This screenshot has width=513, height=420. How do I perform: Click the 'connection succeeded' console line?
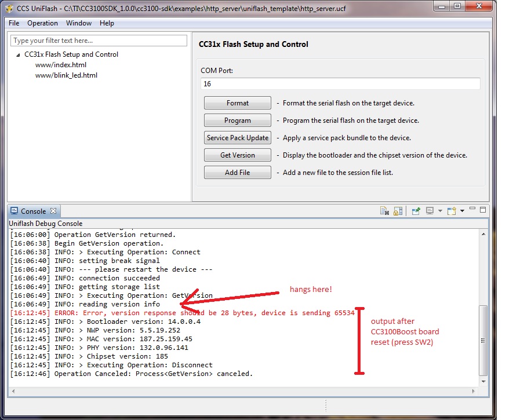point(85,278)
